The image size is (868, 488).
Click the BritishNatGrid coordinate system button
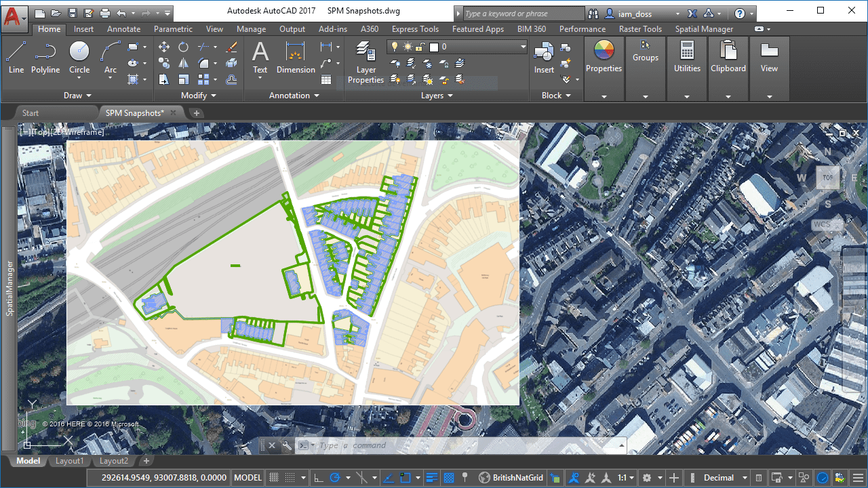click(511, 478)
